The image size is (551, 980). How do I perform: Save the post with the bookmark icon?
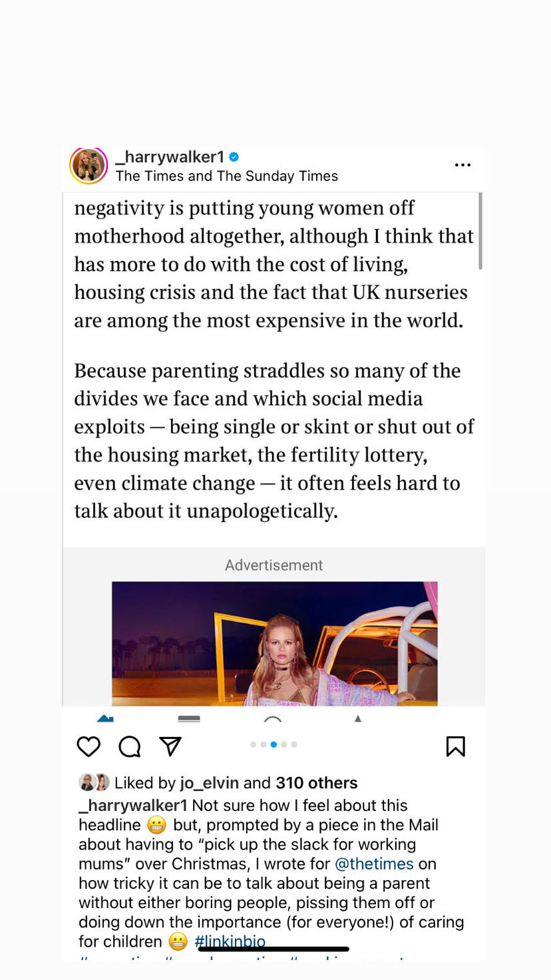(455, 747)
